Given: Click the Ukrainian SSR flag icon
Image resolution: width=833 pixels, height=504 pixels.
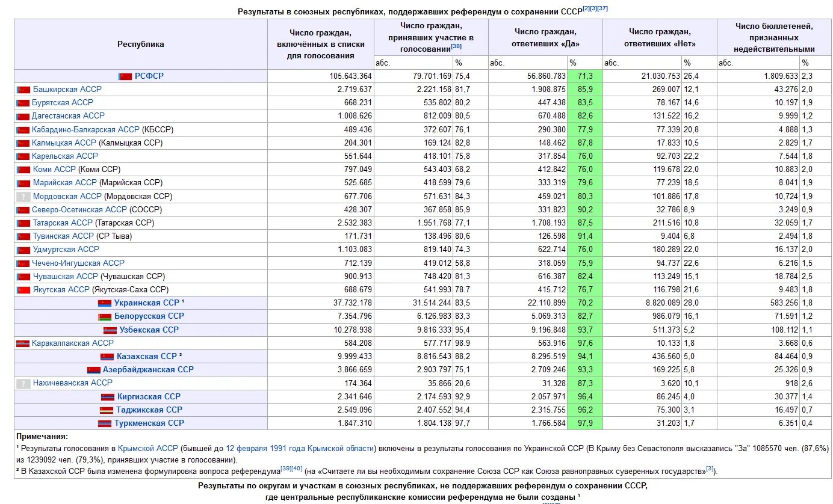Looking at the screenshot, I should 105,303.
